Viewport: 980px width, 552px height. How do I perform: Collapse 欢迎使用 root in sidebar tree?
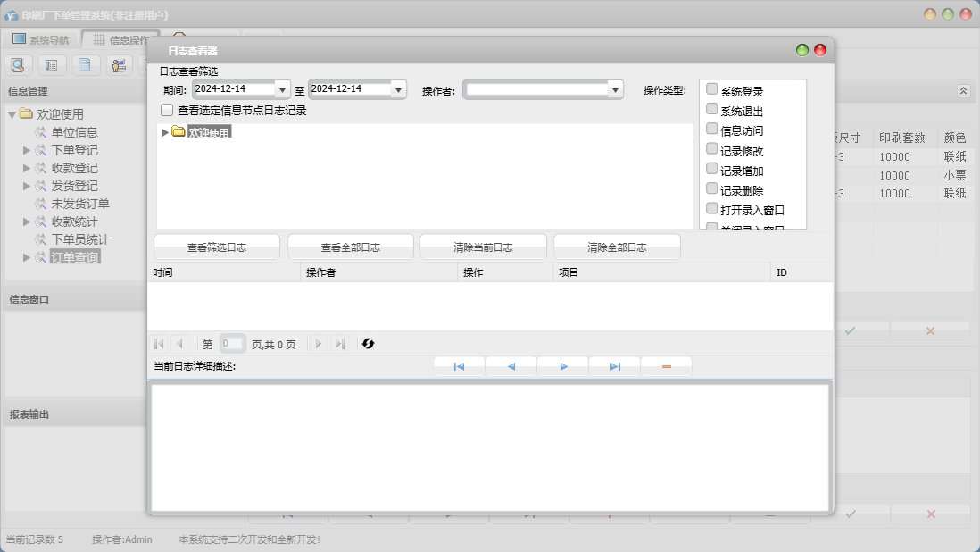12,114
